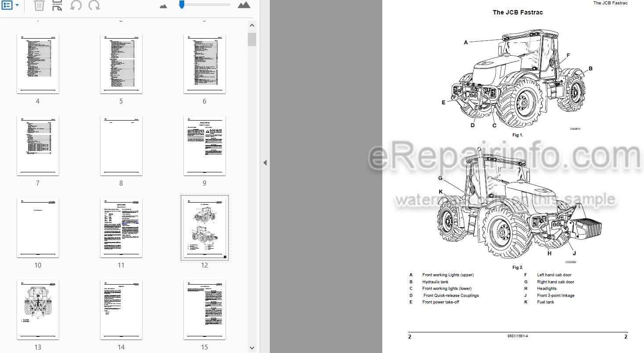Click 'Front working lights (lower)' legend entry
Viewport: 644px width, 353px height.
coord(447,289)
